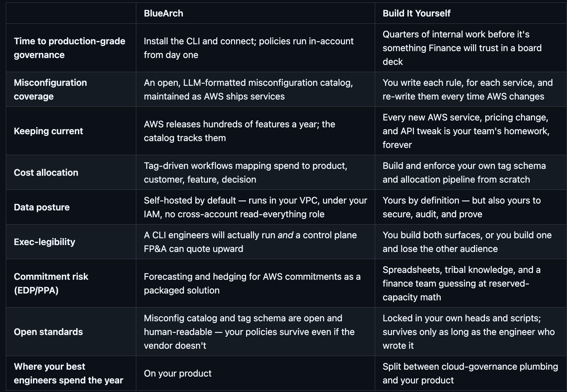
Task: Click the Build It Yourself column header
Action: 416,13
